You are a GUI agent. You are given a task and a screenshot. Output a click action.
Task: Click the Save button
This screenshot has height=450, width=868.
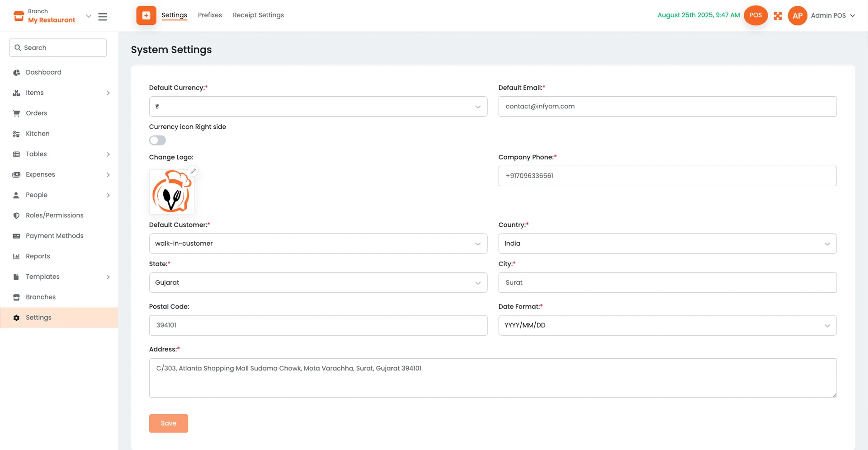[x=168, y=423]
